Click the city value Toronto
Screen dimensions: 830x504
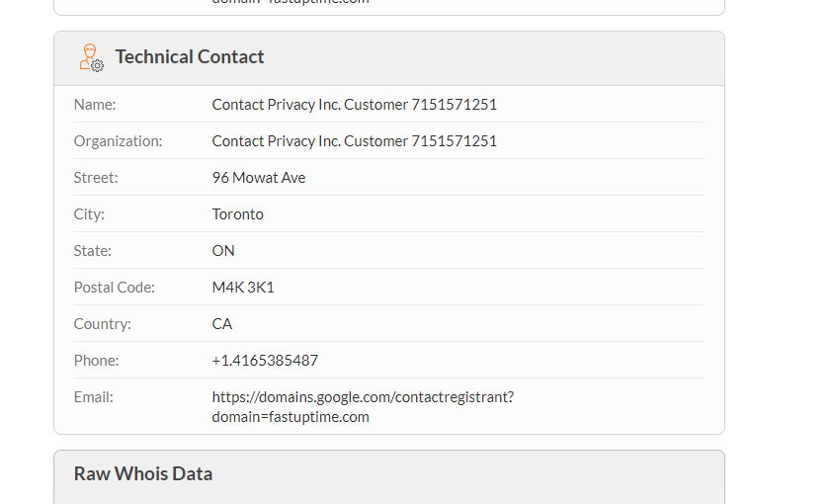coord(237,214)
